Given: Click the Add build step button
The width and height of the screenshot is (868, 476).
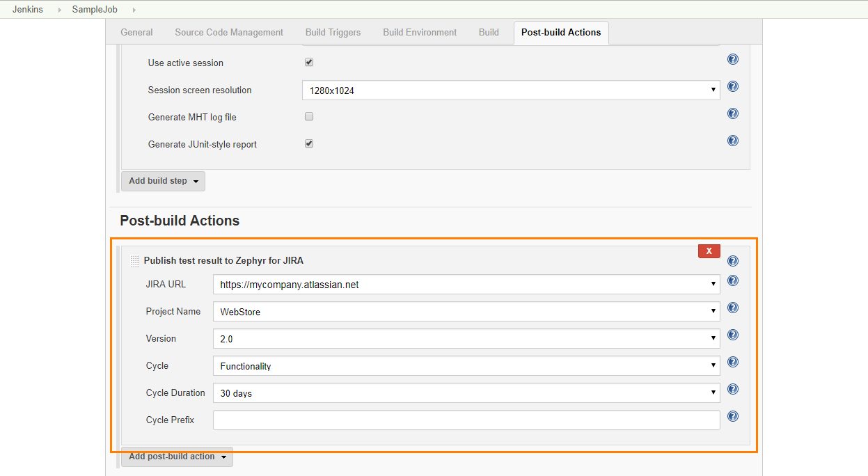Looking at the screenshot, I should (163, 181).
